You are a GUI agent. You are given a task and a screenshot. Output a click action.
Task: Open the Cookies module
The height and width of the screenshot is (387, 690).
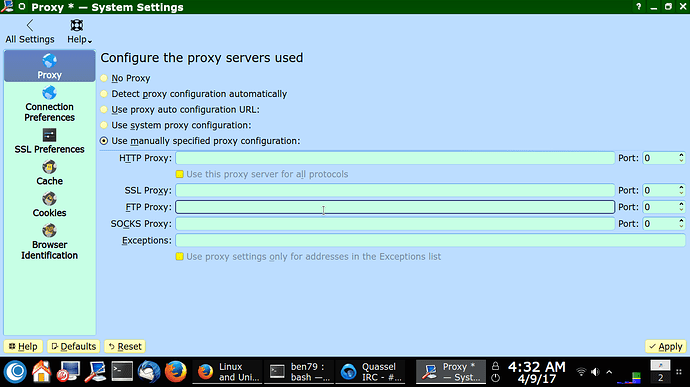pos(49,205)
